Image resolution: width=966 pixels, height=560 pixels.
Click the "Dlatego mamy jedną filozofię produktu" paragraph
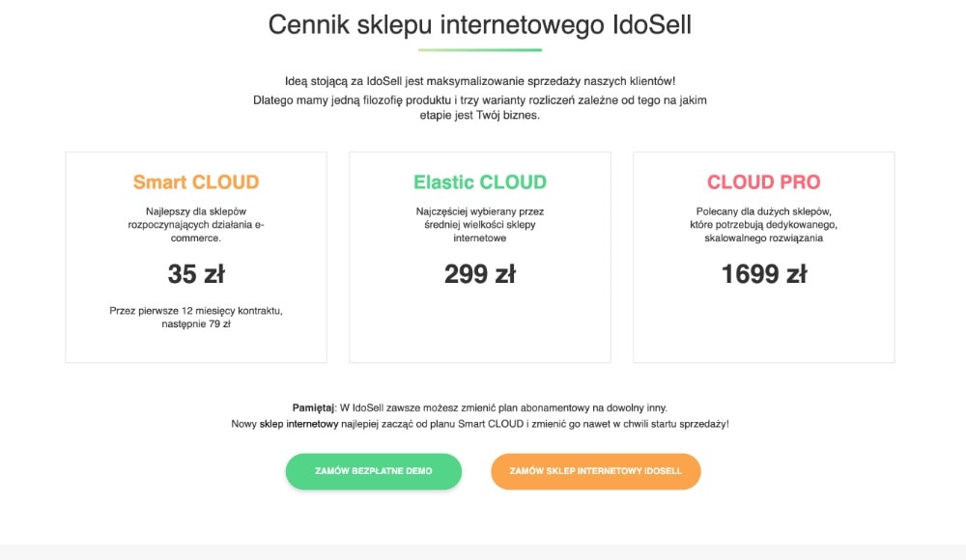click(x=480, y=99)
